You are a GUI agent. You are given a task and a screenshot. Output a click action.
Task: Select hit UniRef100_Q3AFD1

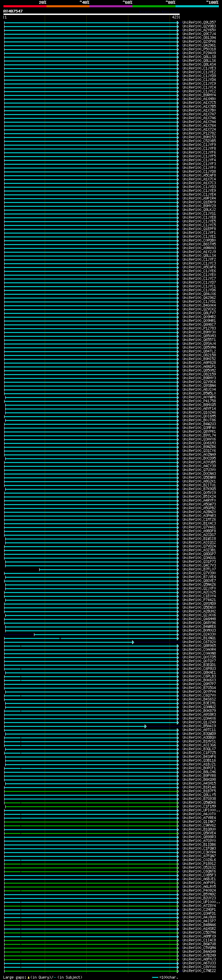coord(199,913)
